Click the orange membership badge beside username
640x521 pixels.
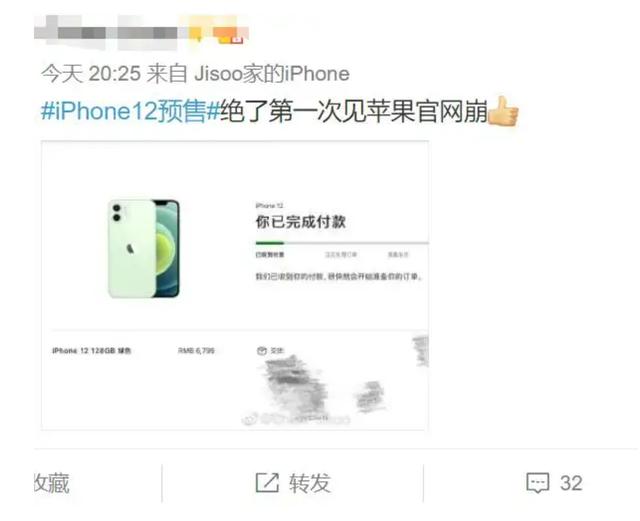click(228, 35)
